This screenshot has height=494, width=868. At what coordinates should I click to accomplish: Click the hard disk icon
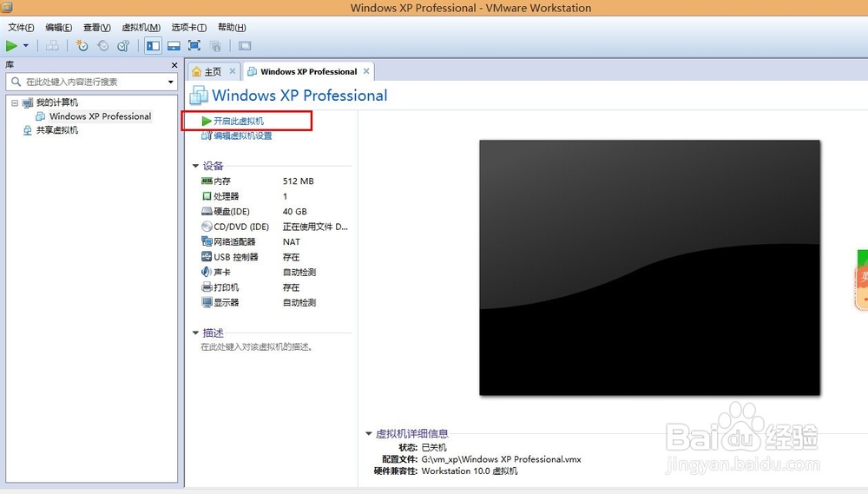coord(207,212)
